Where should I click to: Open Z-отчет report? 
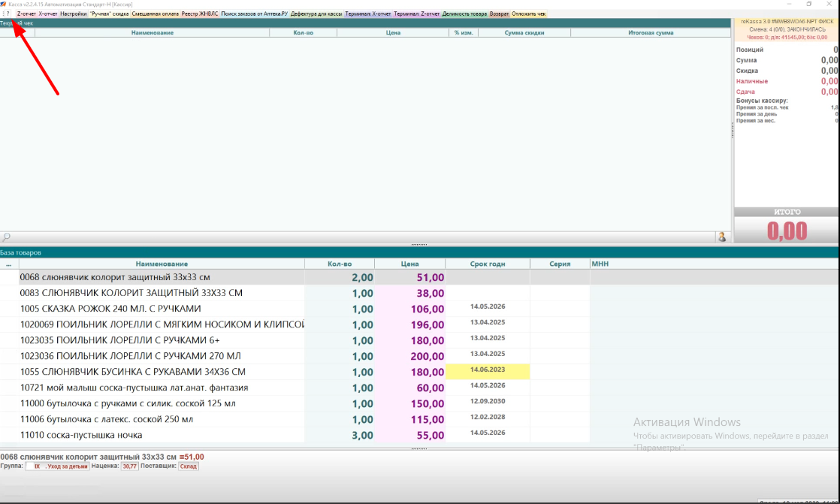pos(26,14)
